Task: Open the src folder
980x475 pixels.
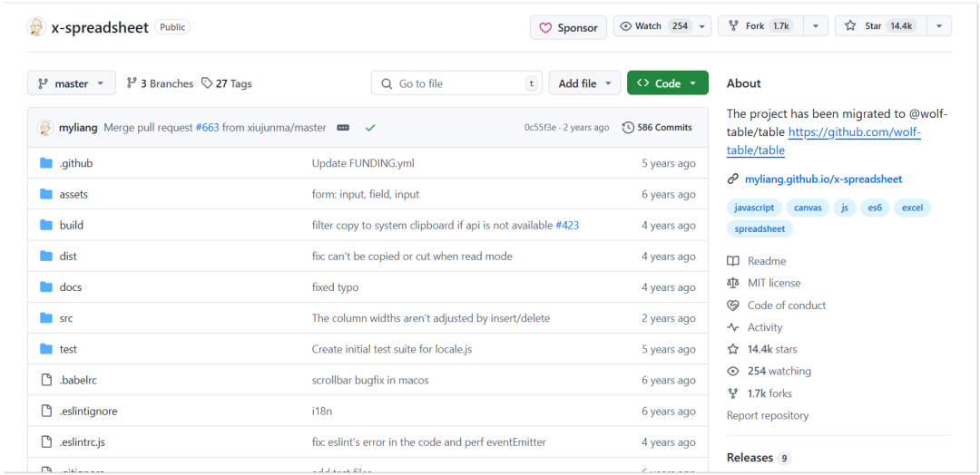Action: coord(66,318)
